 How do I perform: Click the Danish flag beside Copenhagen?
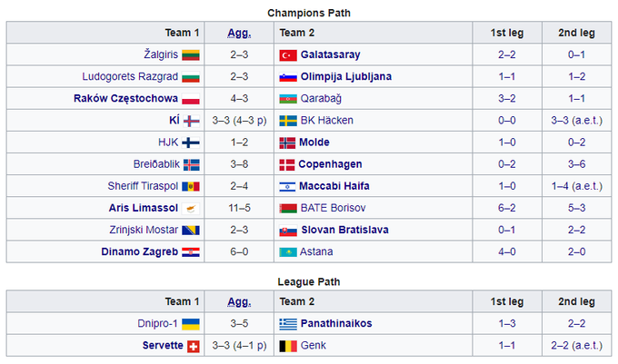[x=287, y=164]
